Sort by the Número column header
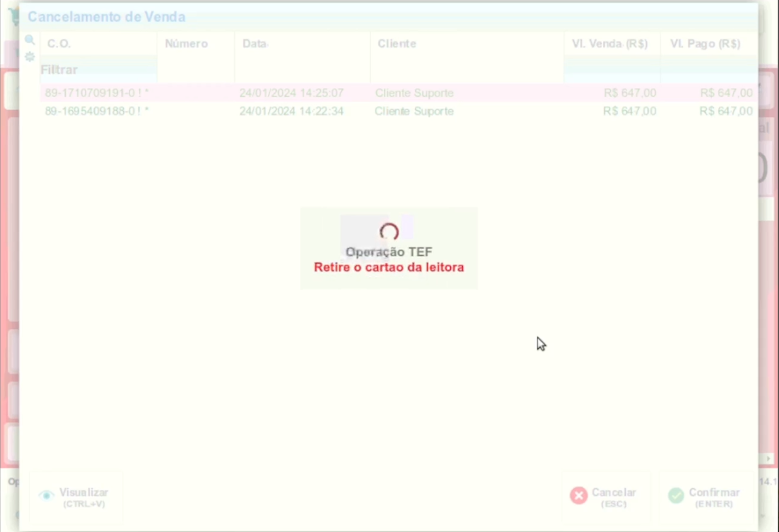 click(187, 44)
